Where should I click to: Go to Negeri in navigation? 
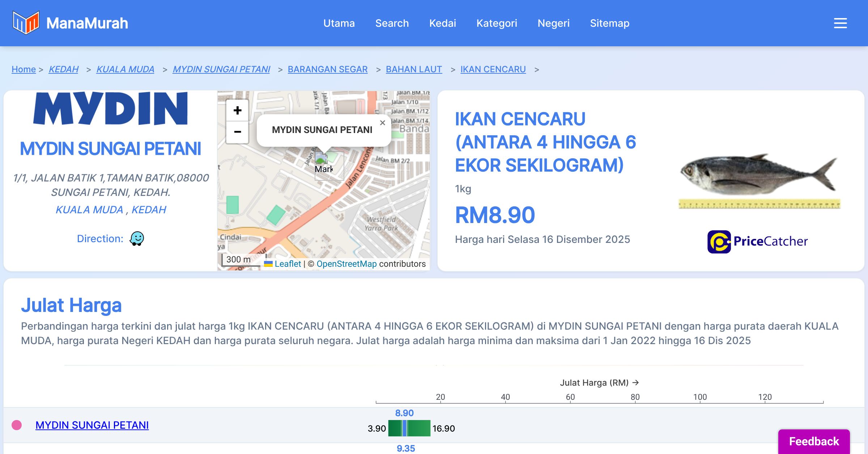553,23
